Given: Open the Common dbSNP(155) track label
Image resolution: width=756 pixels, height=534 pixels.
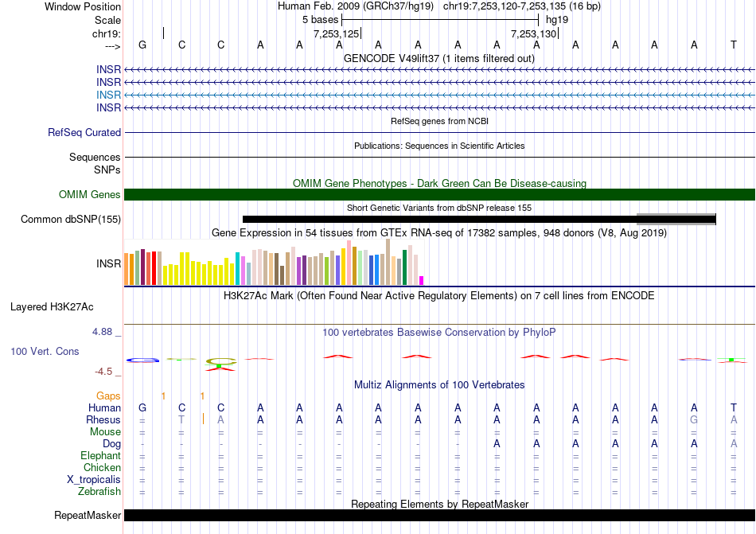Looking at the screenshot, I should pos(71,220).
